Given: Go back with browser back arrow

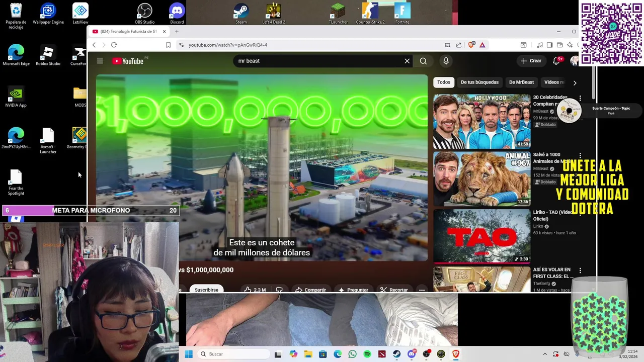Looking at the screenshot, I should pyautogui.click(x=94, y=45).
